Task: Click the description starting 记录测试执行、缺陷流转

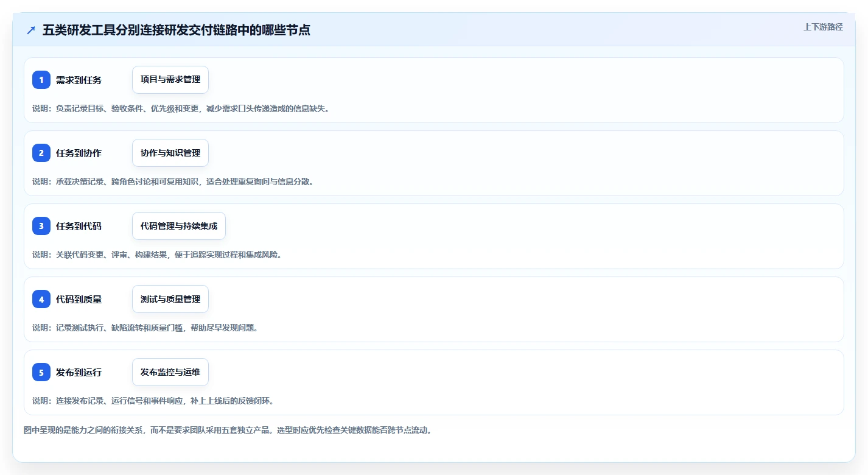Action: (x=145, y=328)
